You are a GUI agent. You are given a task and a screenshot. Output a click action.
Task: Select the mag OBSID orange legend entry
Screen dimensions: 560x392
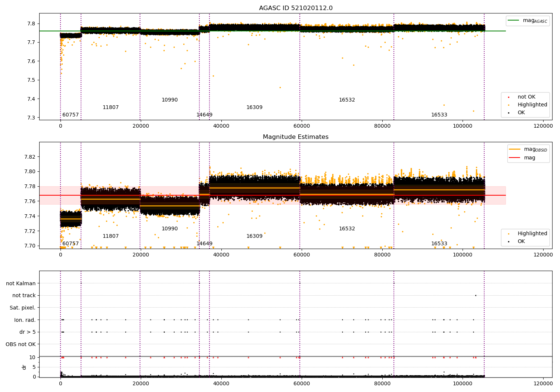528,150
